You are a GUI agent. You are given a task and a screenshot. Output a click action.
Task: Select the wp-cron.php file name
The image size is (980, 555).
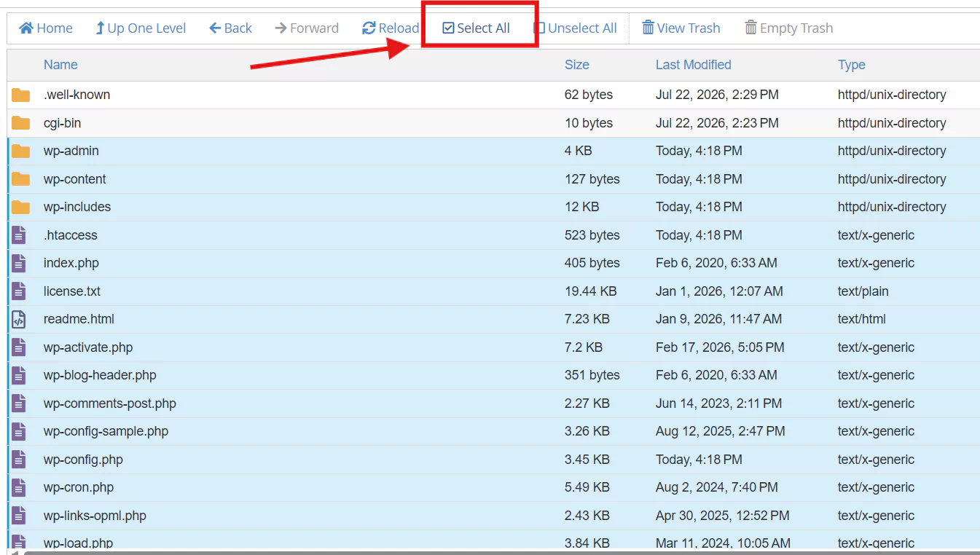(79, 487)
